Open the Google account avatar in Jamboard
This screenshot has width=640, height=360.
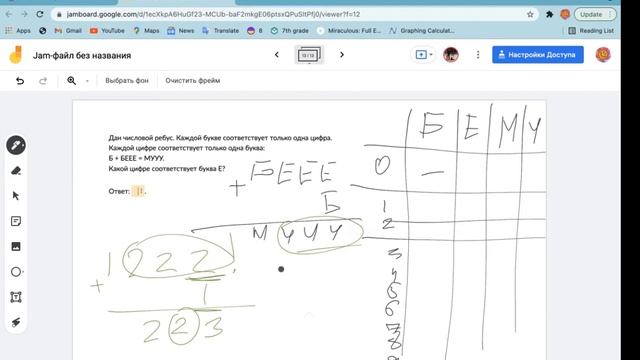click(603, 55)
